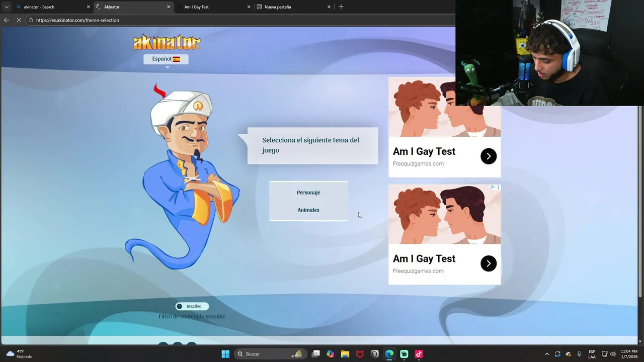Click the lower ad couple illustration
Image resolution: width=644 pixels, height=362 pixels.
click(x=445, y=214)
